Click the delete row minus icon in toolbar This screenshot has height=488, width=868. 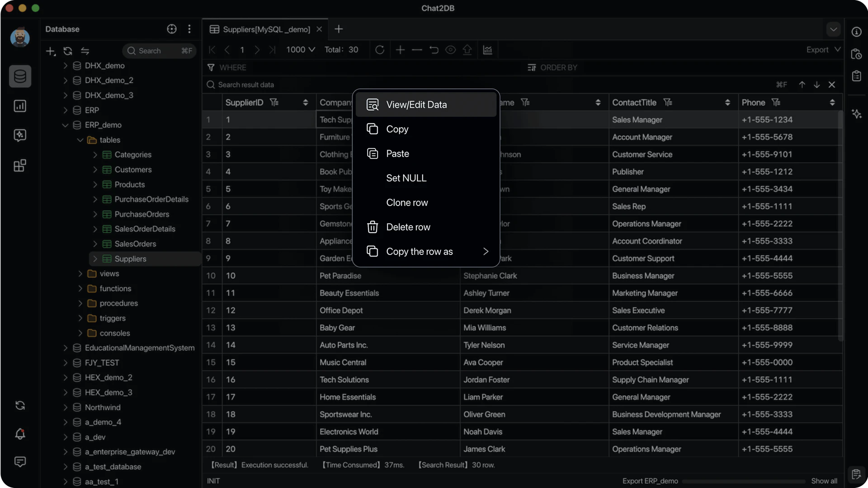coord(416,50)
